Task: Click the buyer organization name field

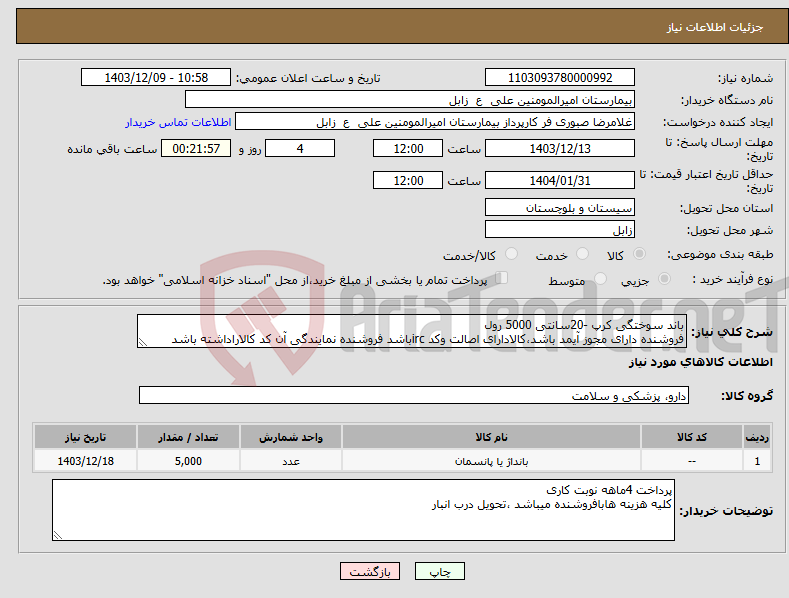Action: pos(410,100)
